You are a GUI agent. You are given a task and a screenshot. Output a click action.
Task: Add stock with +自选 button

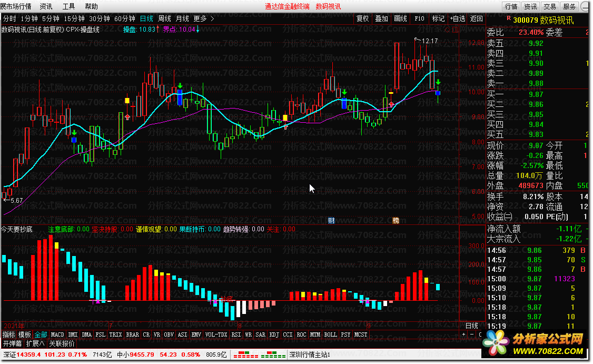pos(457,18)
